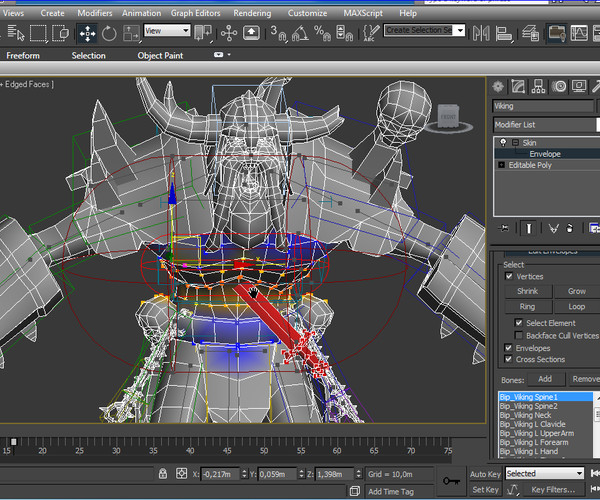Screen dimensions: 600x500
Task: Expand the Editable Poly entry
Action: [501, 165]
